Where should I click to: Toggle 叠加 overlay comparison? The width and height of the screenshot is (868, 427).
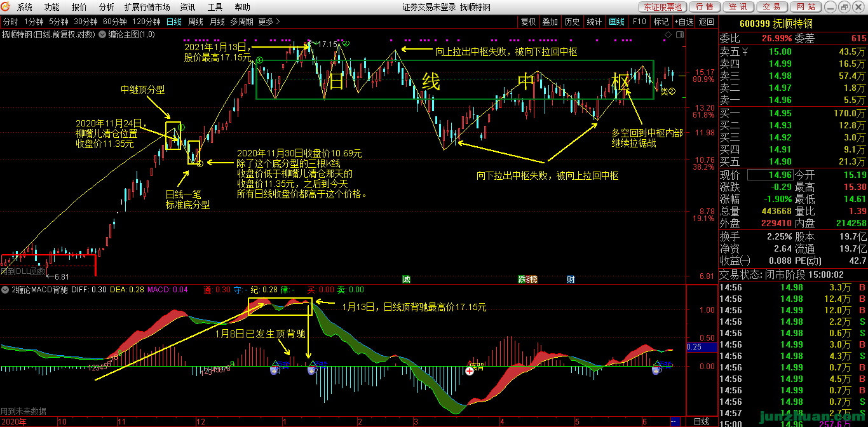[x=550, y=22]
